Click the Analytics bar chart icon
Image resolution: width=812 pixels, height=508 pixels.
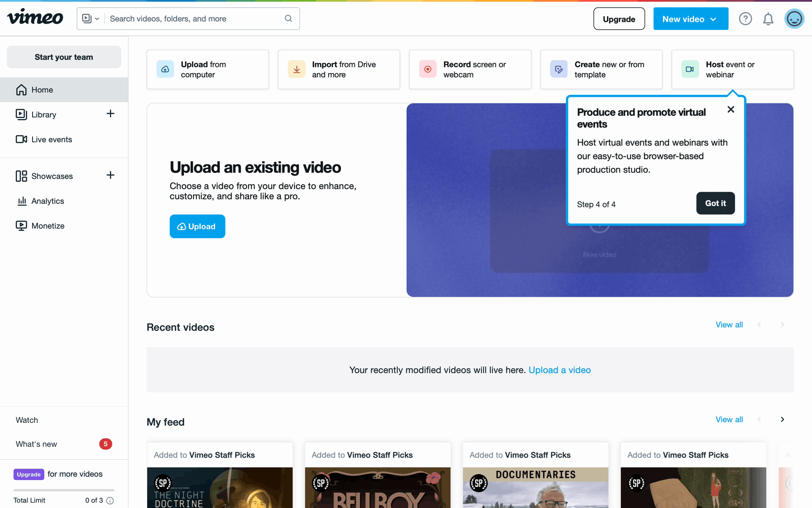[22, 201]
